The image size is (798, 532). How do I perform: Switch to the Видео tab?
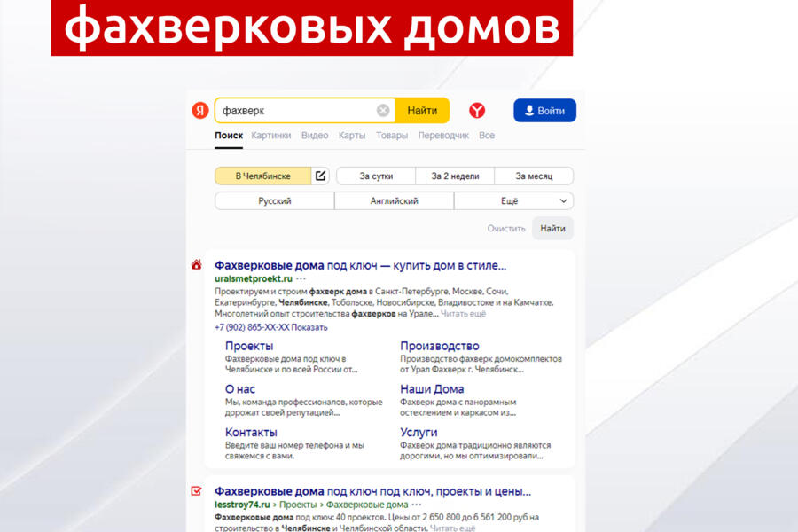pyautogui.click(x=315, y=135)
